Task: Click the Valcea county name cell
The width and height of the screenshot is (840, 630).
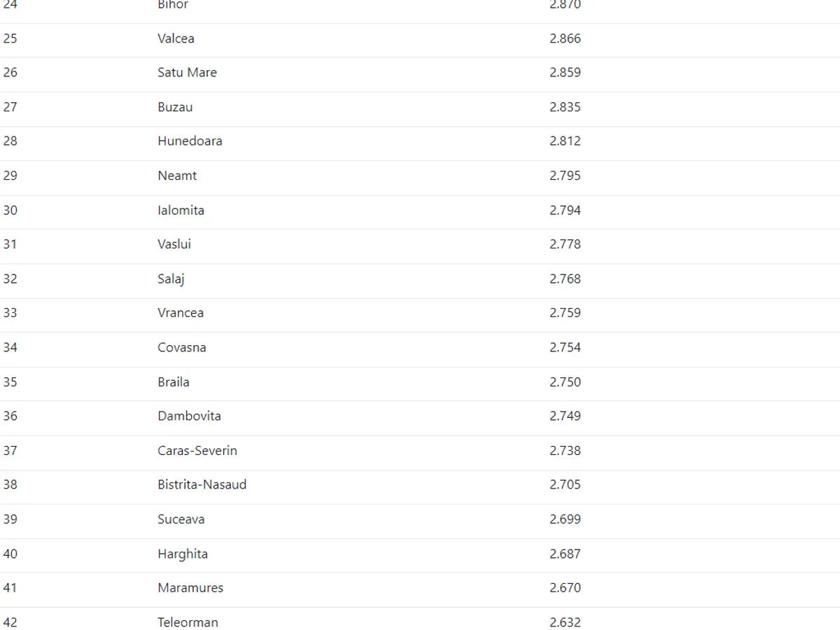Action: pyautogui.click(x=176, y=38)
